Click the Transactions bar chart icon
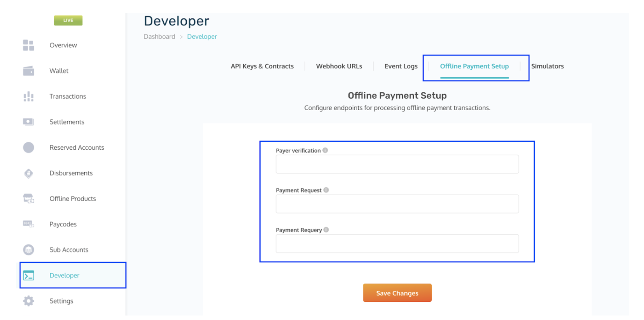 pos(28,97)
